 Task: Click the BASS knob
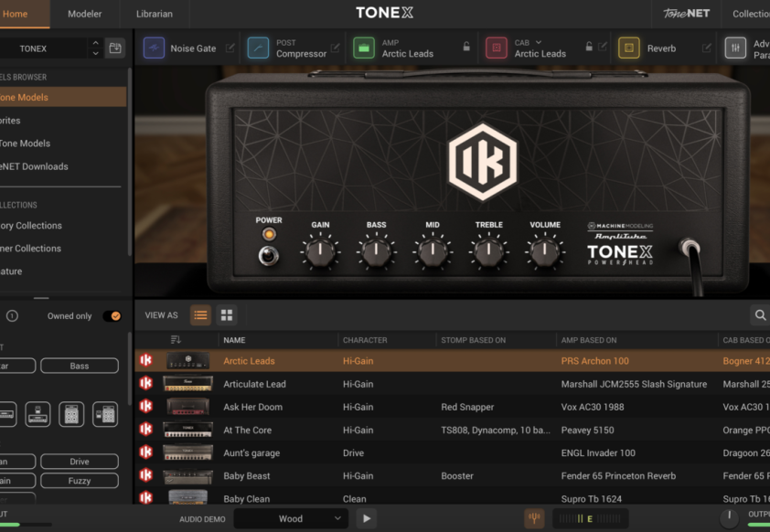[376, 250]
